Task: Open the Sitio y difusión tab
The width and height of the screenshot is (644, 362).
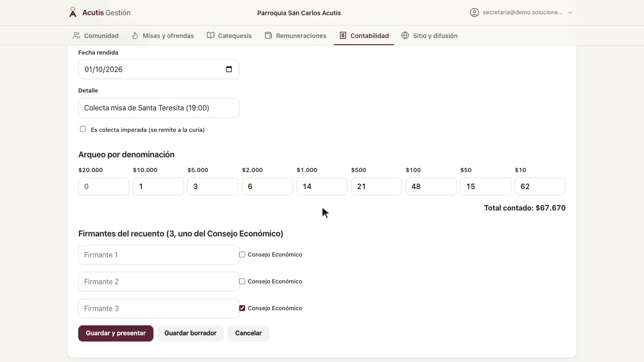Action: point(429,35)
